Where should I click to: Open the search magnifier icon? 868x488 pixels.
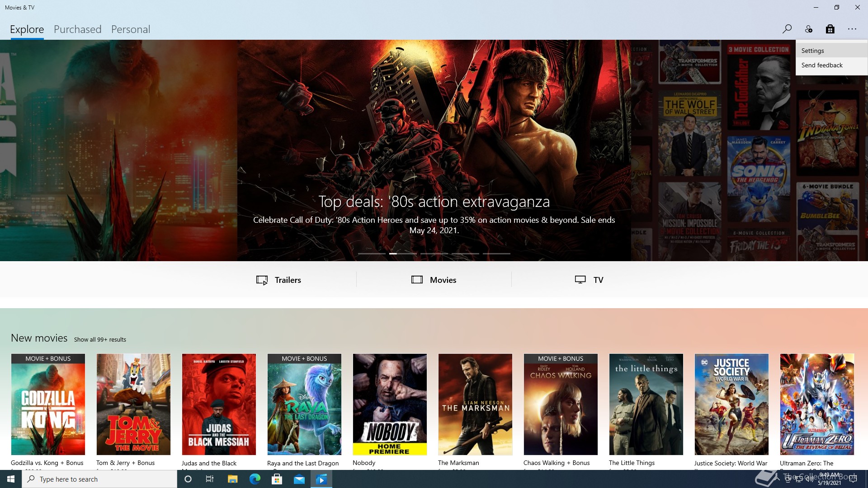787,29
